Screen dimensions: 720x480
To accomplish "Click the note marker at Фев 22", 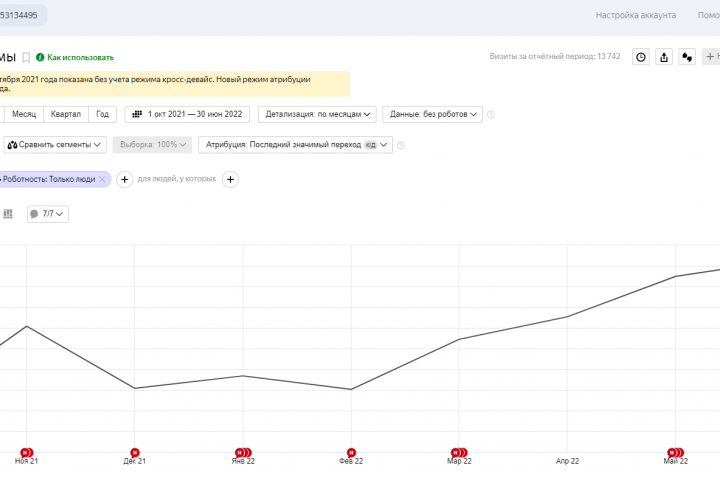I will point(351,453).
